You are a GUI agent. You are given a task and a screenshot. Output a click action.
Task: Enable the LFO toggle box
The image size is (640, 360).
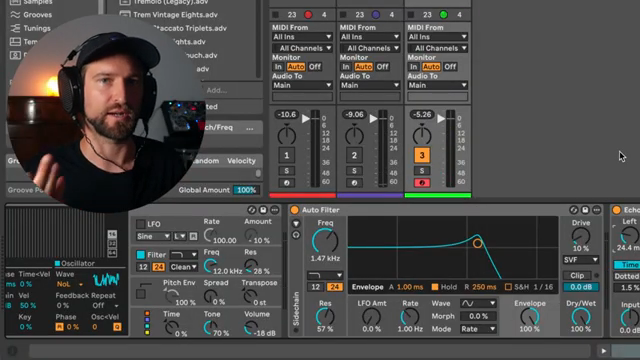140,224
